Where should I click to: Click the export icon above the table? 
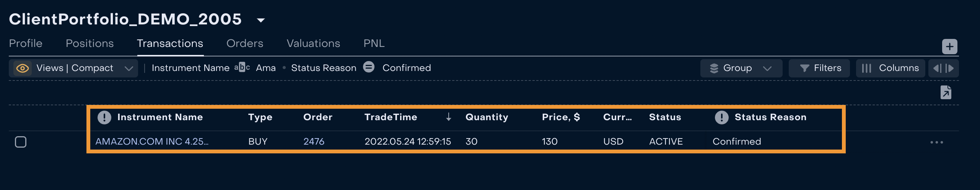tap(946, 92)
